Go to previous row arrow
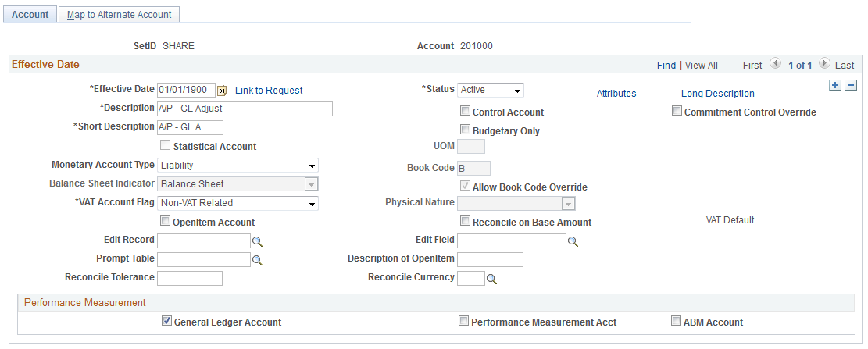Image resolution: width=868 pixels, height=349 pixels. 776,64
